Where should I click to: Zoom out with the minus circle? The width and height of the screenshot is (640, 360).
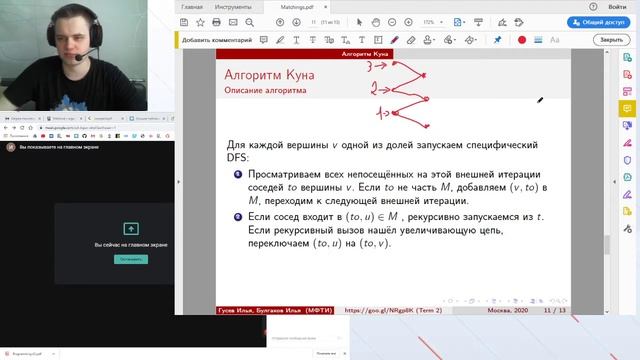point(392,22)
